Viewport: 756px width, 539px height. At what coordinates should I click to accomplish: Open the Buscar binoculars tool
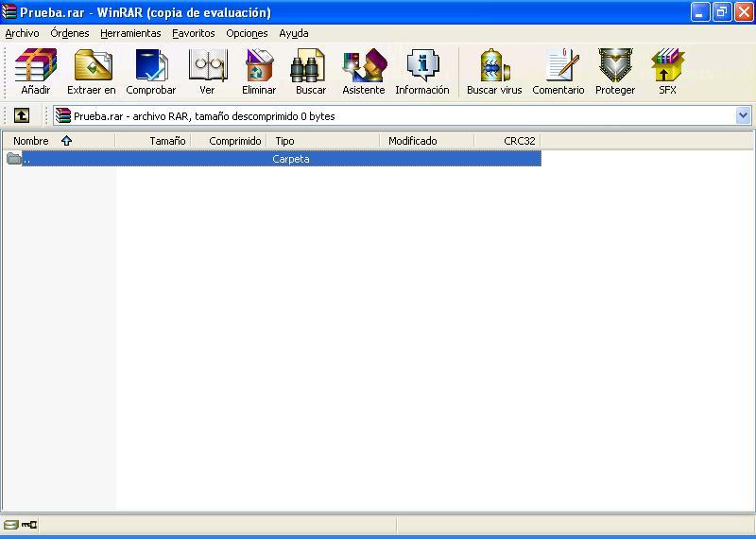click(x=311, y=72)
